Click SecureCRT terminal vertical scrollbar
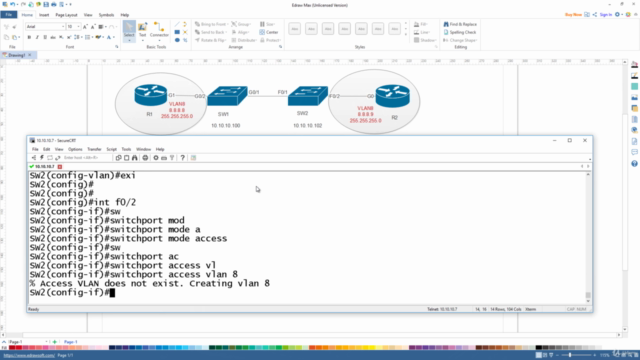 pos(588,237)
